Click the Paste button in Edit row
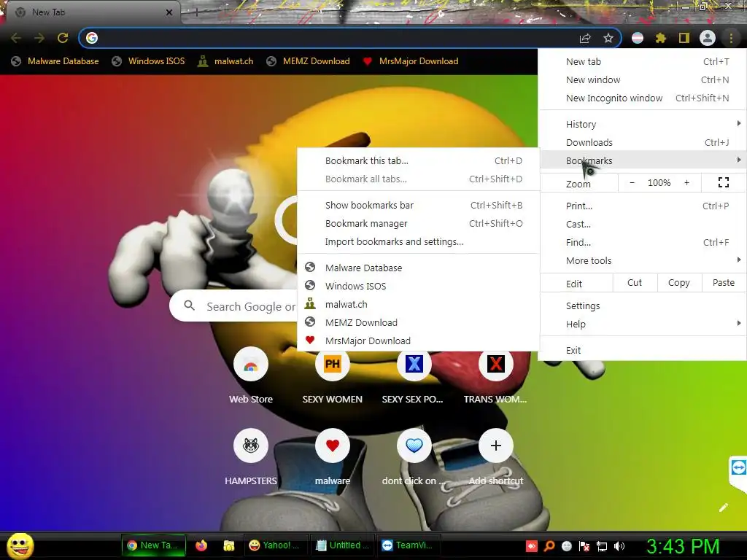The width and height of the screenshot is (747, 560). (x=724, y=283)
